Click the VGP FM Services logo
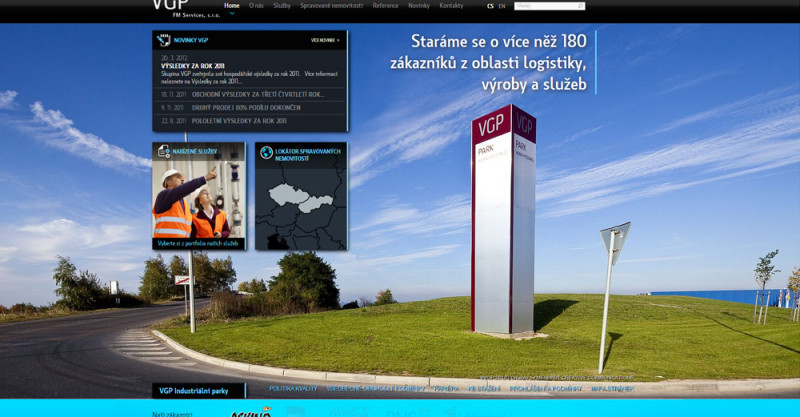This screenshot has width=800, height=417. click(186, 9)
